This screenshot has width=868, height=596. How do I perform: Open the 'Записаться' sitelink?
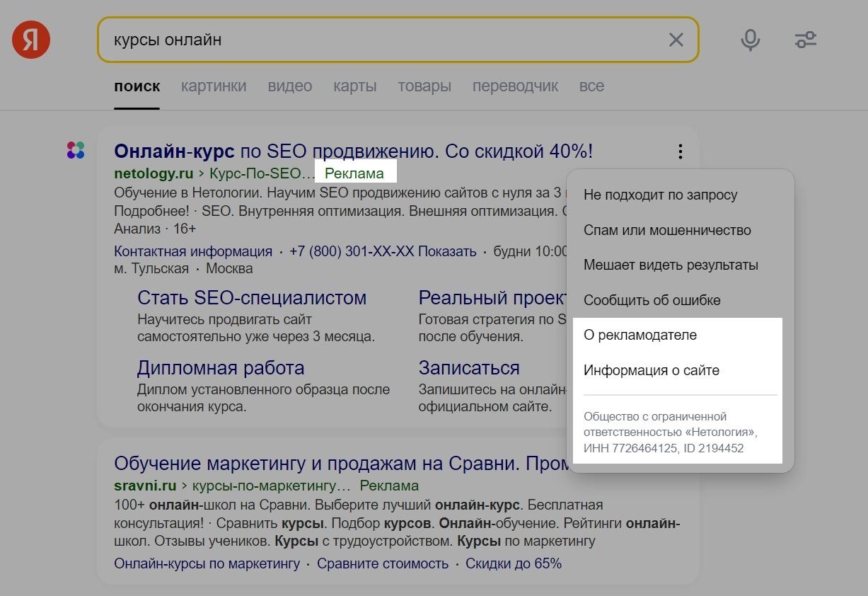click(469, 368)
